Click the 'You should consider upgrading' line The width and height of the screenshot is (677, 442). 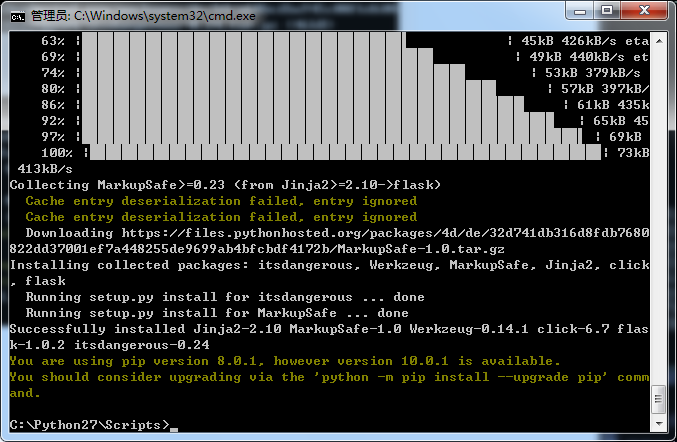(x=329, y=377)
